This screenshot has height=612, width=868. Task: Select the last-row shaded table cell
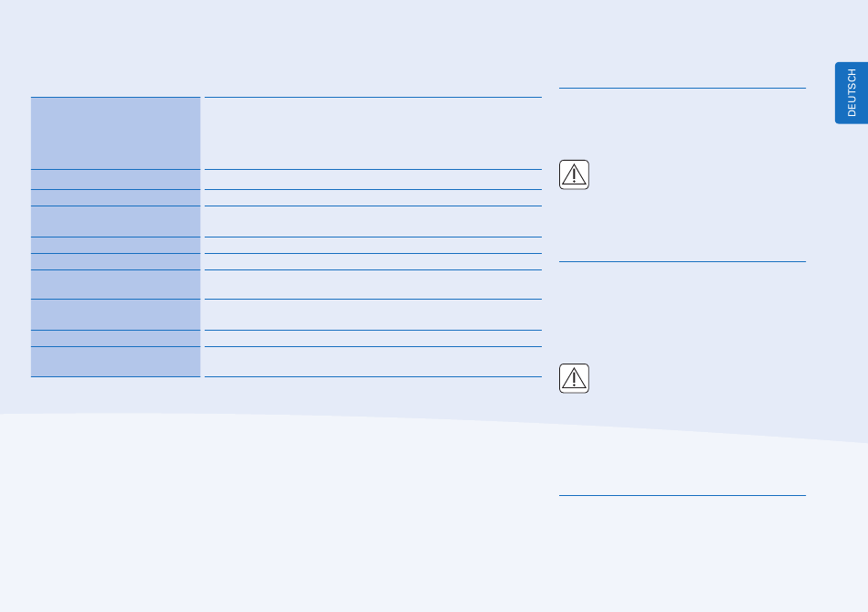click(116, 362)
